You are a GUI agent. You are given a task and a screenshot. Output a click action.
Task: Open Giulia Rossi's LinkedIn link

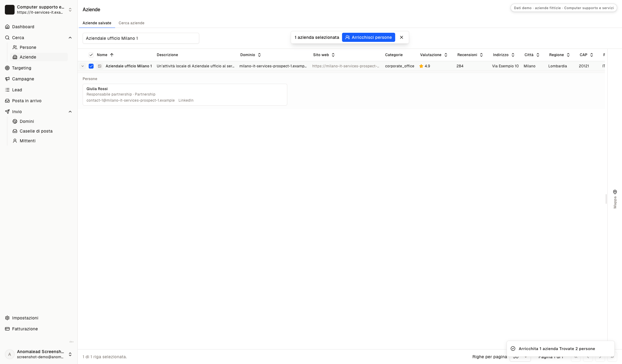tap(186, 100)
